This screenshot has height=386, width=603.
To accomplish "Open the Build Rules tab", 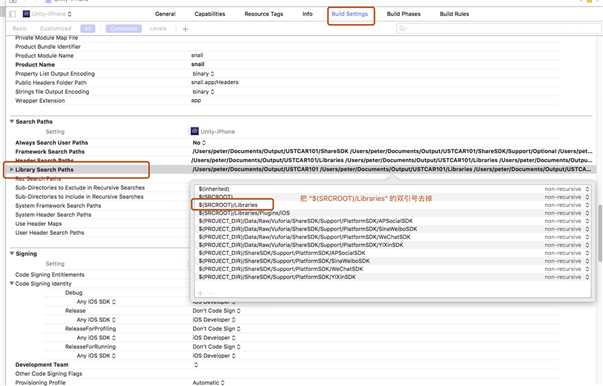I will 454,14.
